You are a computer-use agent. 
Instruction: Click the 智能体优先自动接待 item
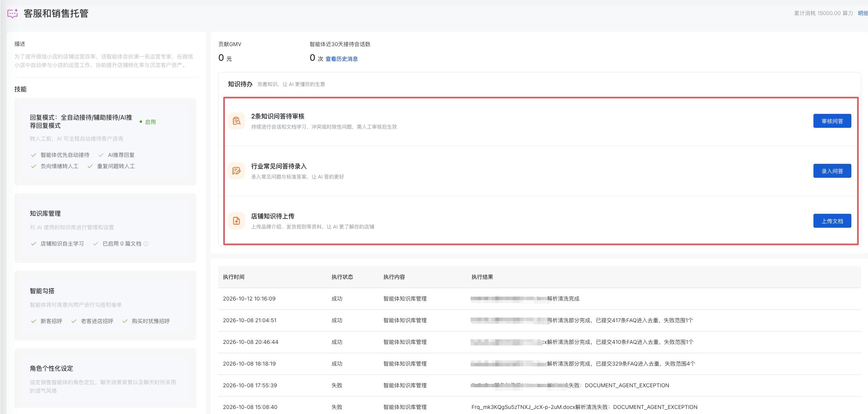(x=65, y=155)
